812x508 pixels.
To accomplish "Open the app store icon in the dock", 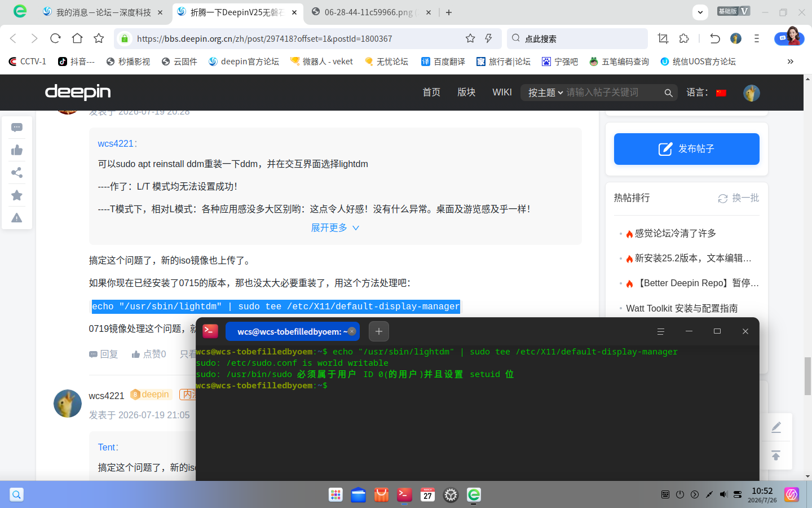I will 381,495.
